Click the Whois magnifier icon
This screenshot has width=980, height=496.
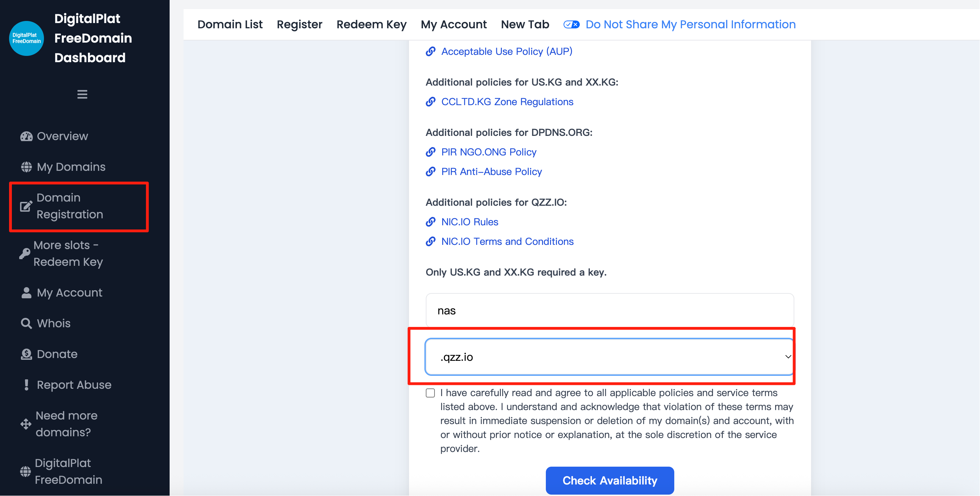(x=26, y=323)
